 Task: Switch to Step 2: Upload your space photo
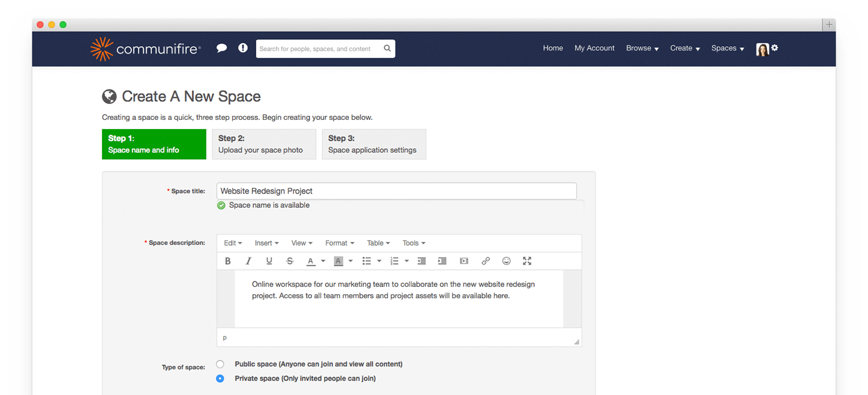(x=264, y=144)
